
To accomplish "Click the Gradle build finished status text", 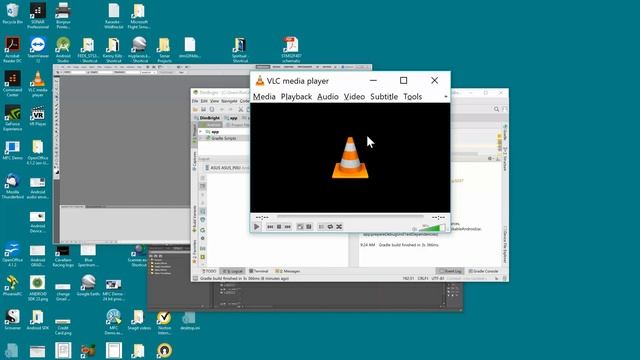I will coord(244,278).
